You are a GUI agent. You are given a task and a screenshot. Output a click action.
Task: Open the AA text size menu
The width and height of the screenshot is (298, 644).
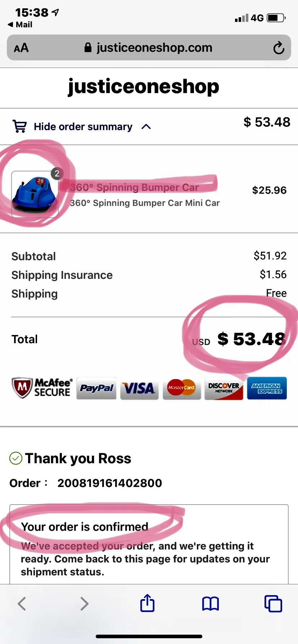pos(21,48)
